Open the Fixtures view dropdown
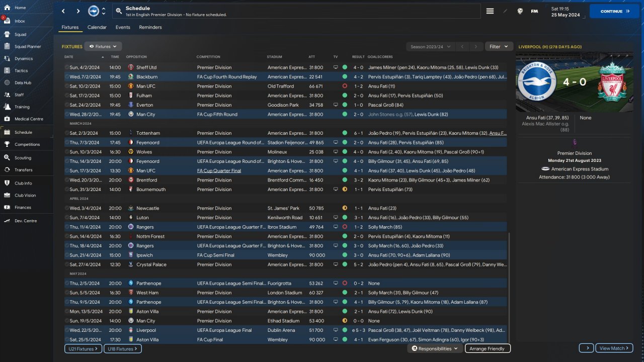The height and width of the screenshot is (362, 644). coord(103,46)
